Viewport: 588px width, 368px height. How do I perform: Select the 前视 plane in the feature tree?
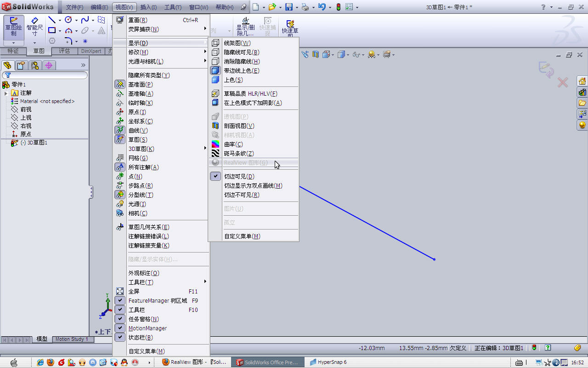(26, 109)
